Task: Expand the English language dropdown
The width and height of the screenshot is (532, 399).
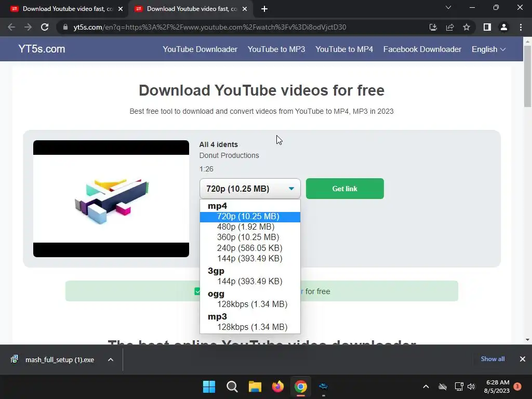Action: (x=488, y=49)
